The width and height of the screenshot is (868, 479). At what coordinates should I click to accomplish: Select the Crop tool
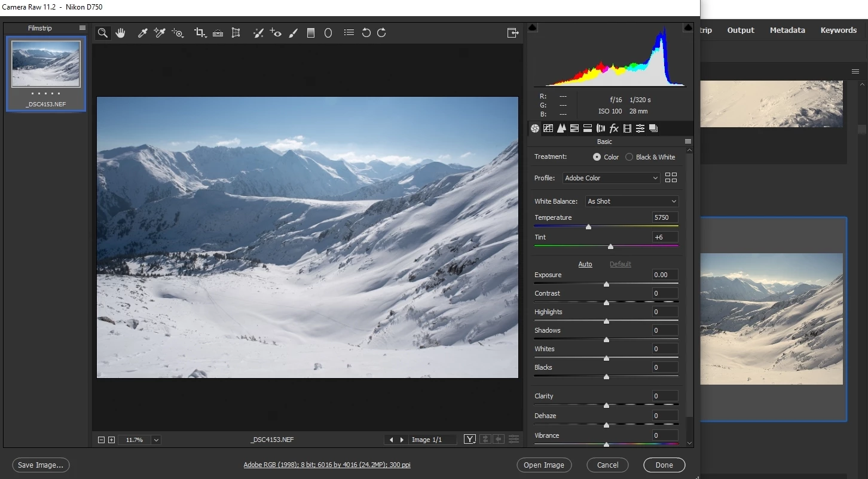(200, 33)
